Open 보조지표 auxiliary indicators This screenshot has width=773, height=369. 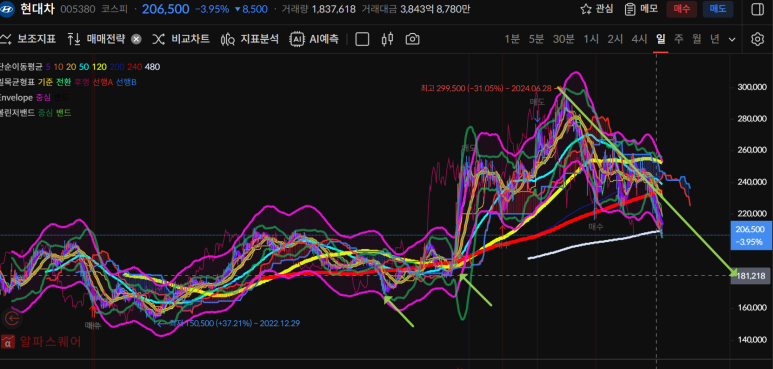[29, 39]
